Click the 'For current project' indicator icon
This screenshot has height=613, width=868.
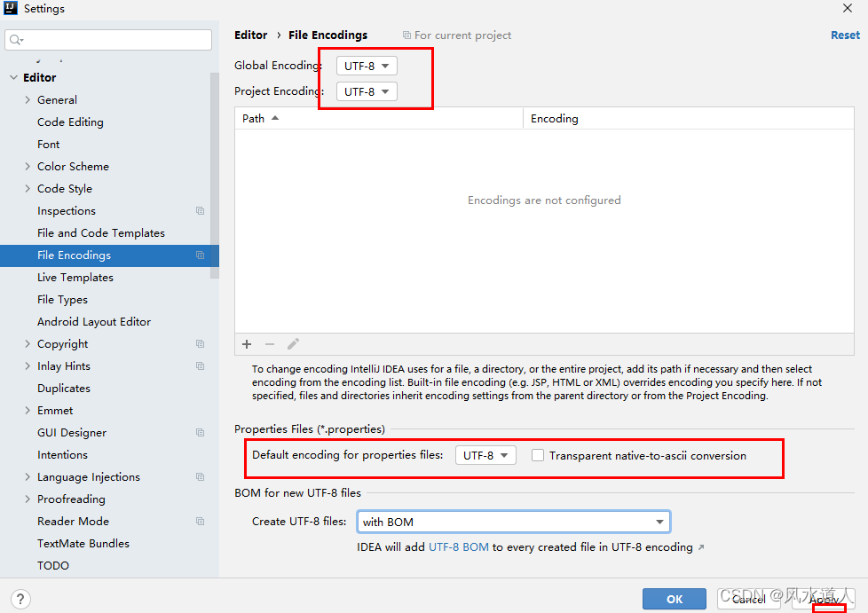coord(406,35)
